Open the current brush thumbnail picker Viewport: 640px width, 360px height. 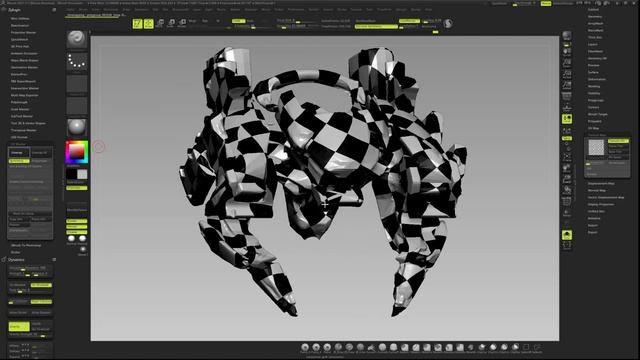point(77,39)
